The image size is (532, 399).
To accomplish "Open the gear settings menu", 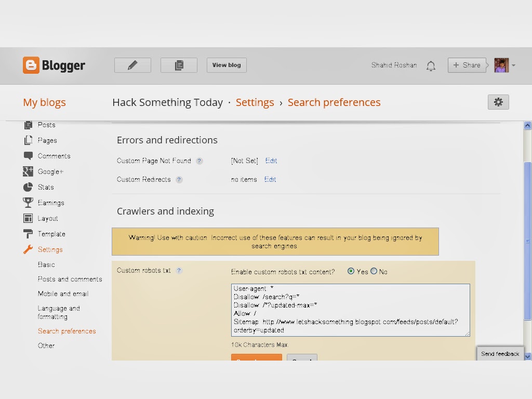I will [x=498, y=102].
